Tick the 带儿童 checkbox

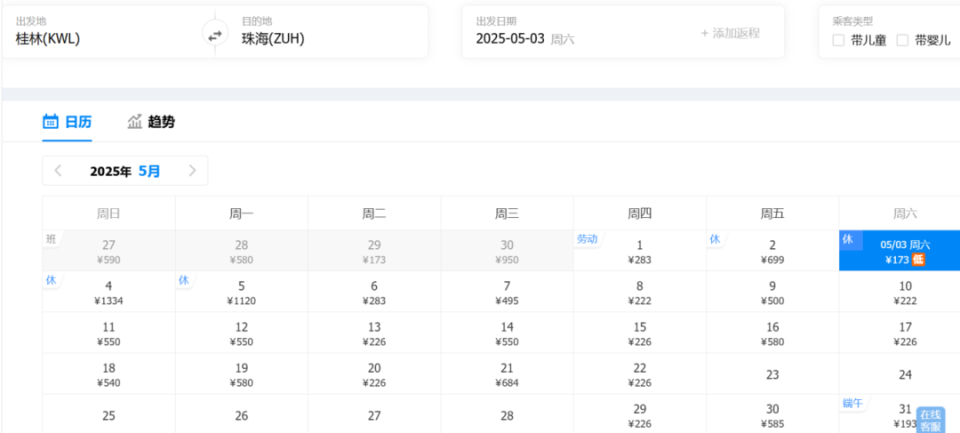839,41
